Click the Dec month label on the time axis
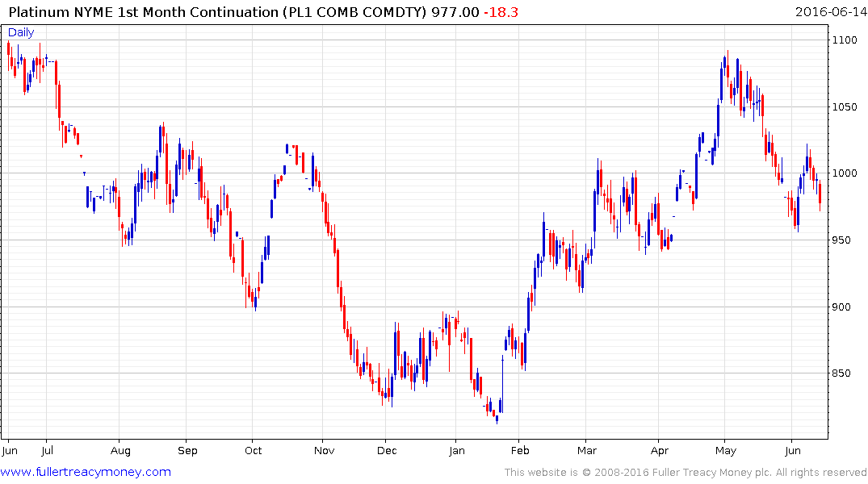 [x=387, y=450]
